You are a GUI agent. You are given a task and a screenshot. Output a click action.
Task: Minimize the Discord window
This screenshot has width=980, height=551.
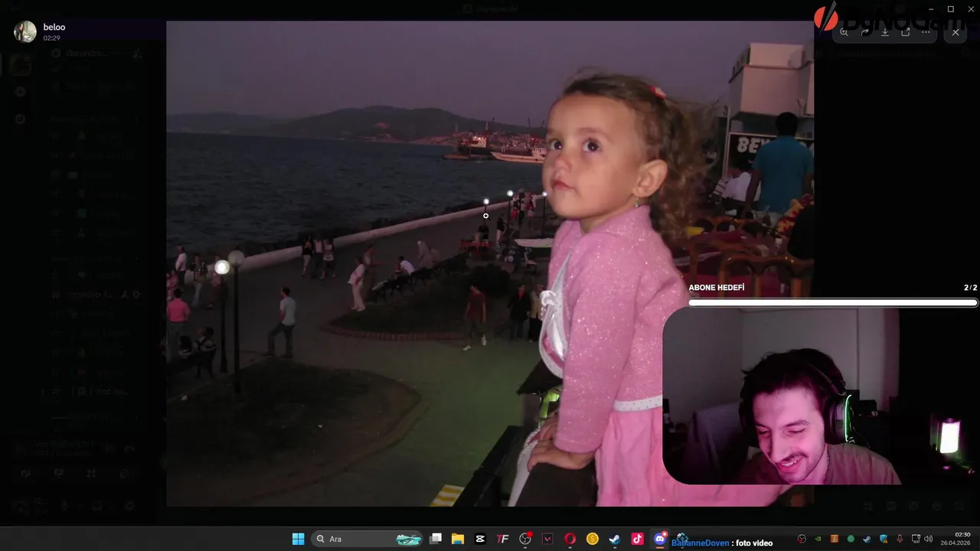[932, 9]
